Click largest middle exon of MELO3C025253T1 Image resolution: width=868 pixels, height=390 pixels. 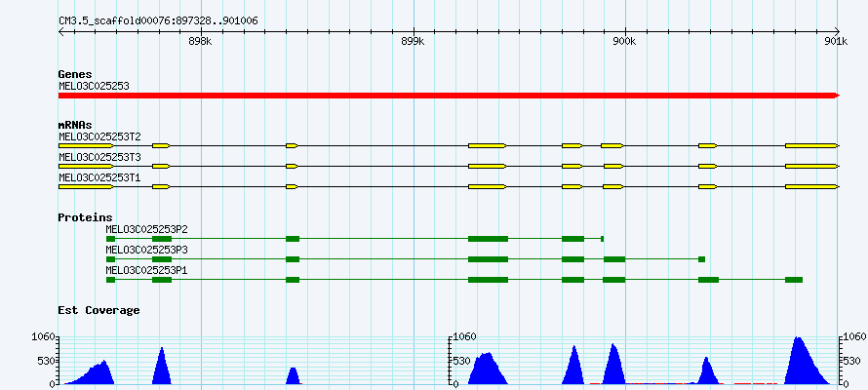(487, 186)
